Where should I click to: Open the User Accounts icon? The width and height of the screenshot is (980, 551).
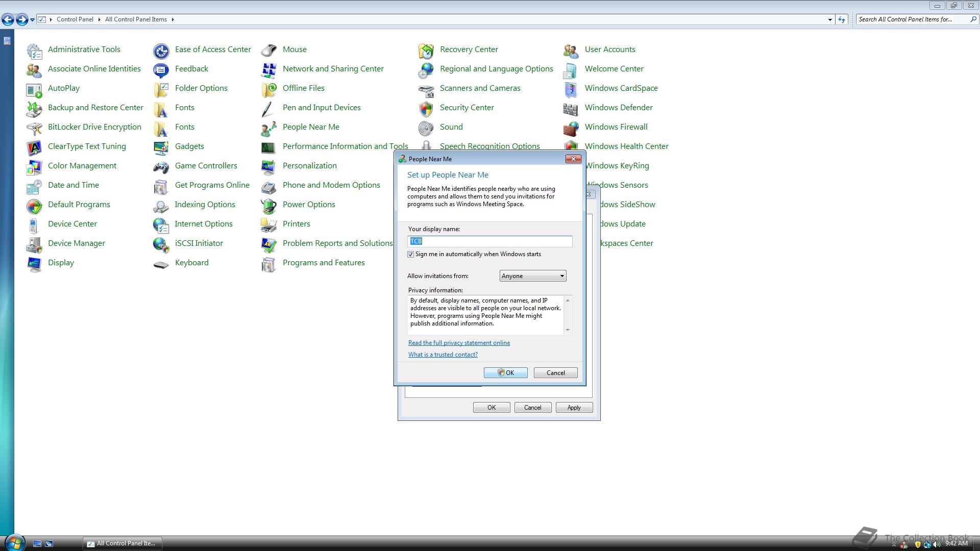(x=571, y=51)
